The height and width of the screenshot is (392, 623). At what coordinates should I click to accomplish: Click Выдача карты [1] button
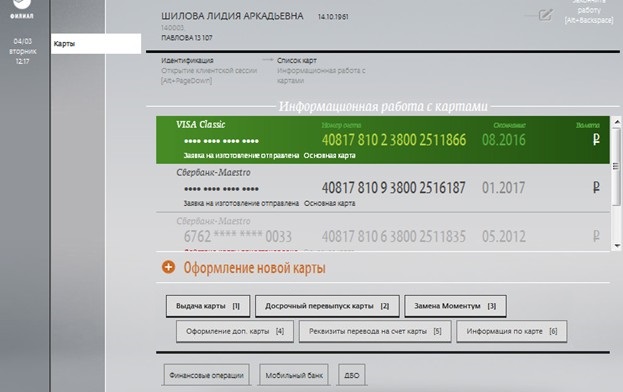click(x=208, y=306)
